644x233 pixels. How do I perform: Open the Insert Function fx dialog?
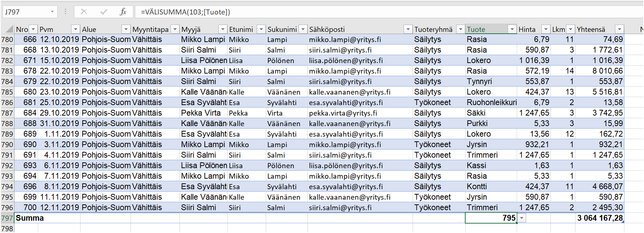pos(123,12)
